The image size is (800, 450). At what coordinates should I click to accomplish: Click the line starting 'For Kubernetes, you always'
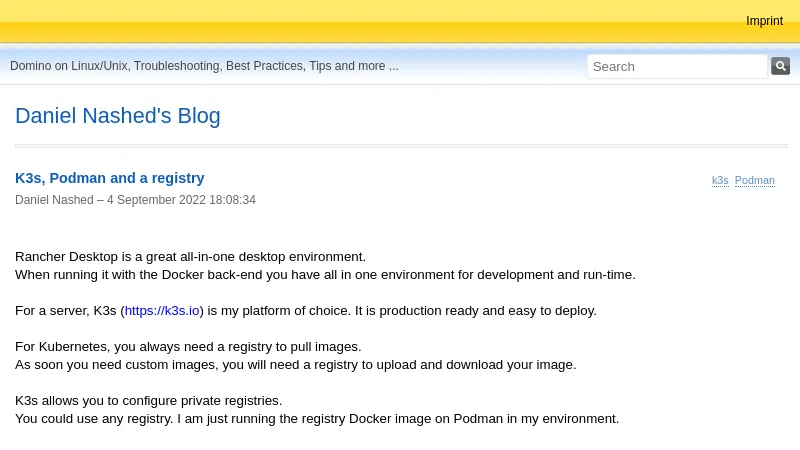click(188, 347)
